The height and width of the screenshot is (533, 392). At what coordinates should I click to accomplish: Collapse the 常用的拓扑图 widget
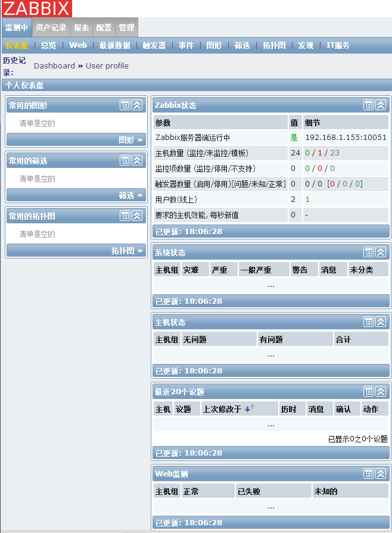pos(137,216)
